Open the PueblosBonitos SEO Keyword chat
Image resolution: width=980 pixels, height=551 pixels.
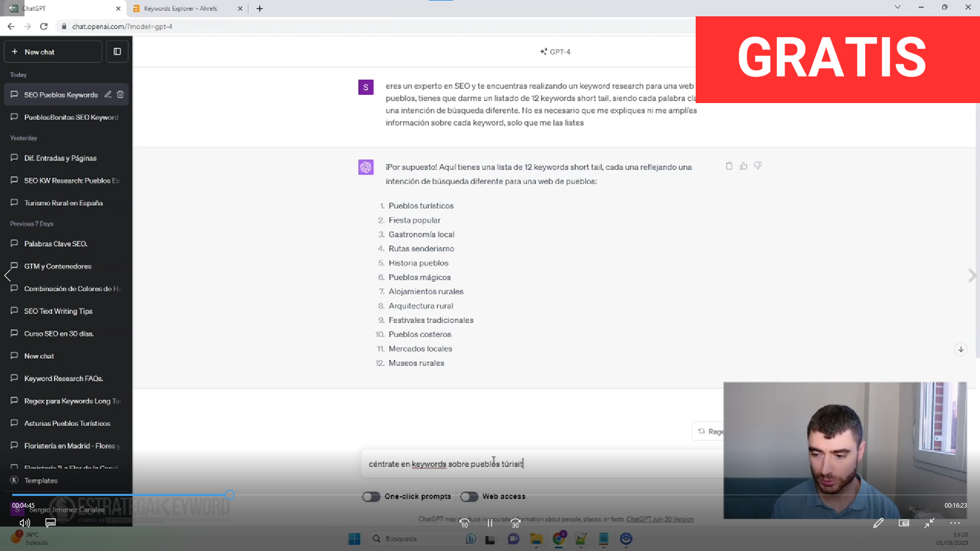click(x=66, y=117)
